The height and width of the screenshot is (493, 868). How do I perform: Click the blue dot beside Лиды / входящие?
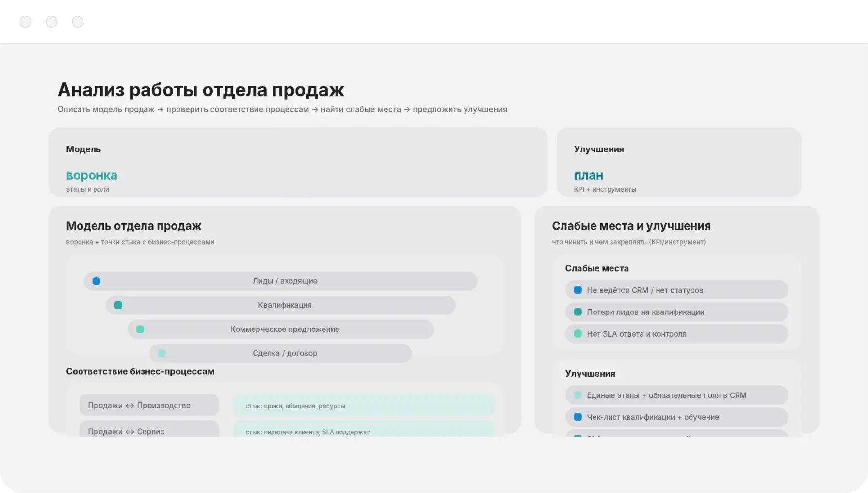tap(96, 281)
